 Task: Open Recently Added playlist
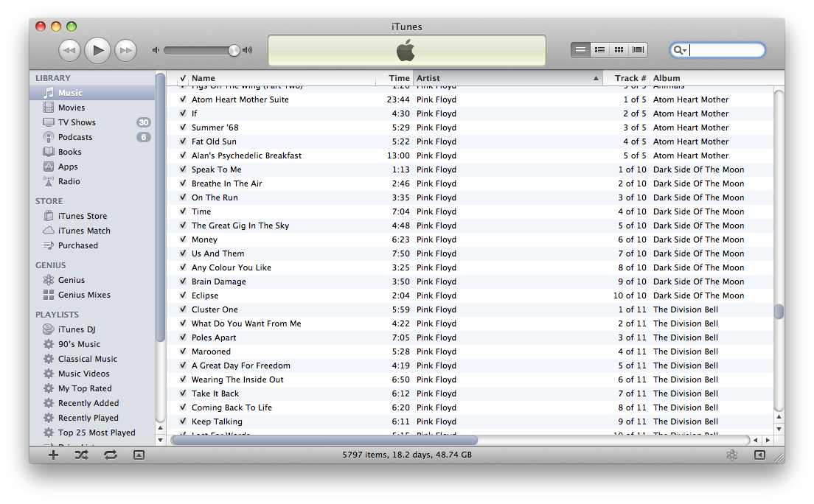[x=92, y=403]
